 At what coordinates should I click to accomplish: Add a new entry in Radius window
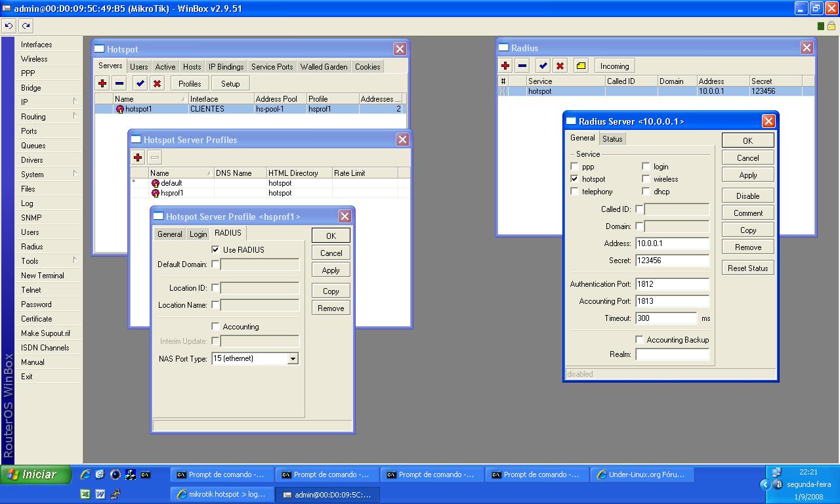tap(505, 66)
